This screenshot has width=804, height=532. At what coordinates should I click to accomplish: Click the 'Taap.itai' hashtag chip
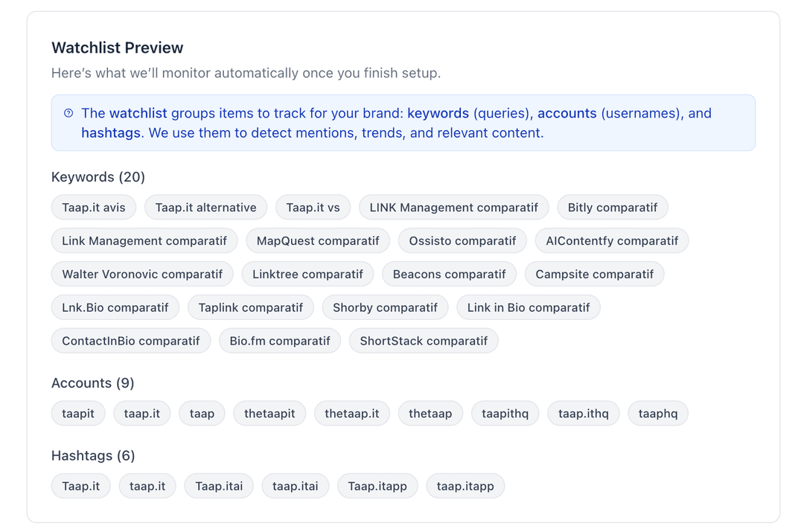click(219, 487)
